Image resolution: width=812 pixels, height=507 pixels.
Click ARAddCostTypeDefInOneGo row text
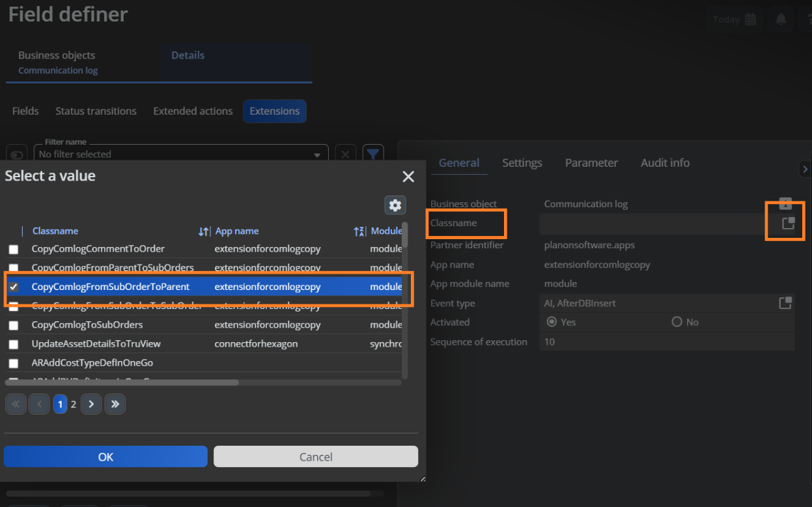(x=92, y=362)
